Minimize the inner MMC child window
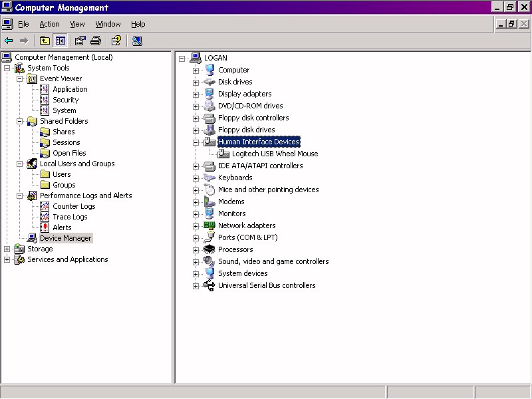 tap(501, 24)
